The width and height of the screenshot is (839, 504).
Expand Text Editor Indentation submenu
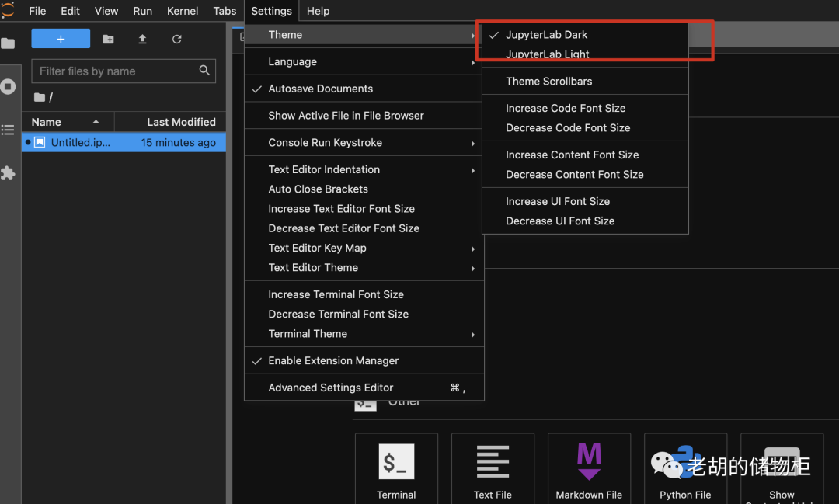click(364, 169)
